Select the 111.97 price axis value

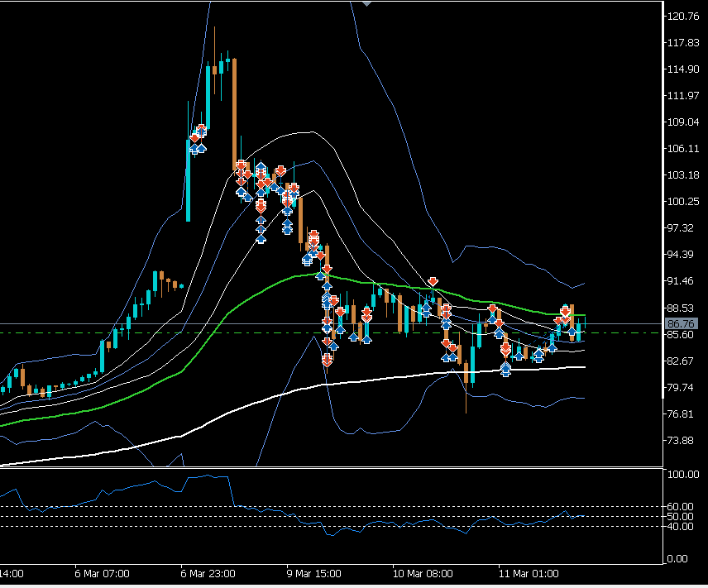point(683,95)
